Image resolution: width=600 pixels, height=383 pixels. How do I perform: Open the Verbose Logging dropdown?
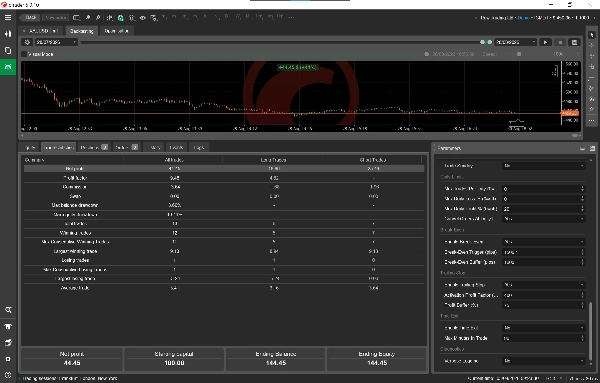[x=543, y=361]
